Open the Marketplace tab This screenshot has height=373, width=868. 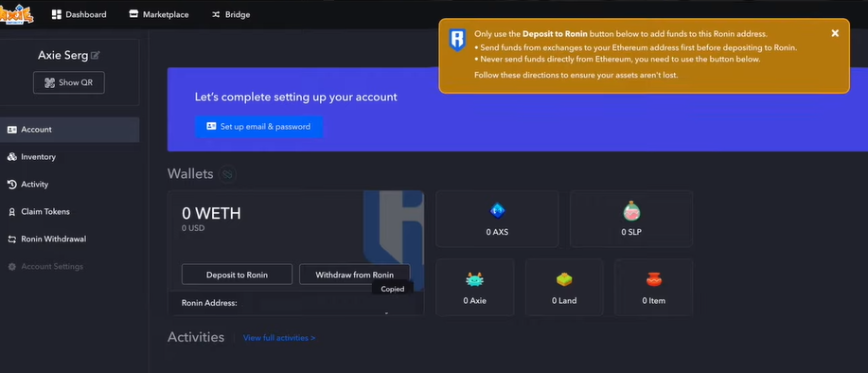pos(159,14)
